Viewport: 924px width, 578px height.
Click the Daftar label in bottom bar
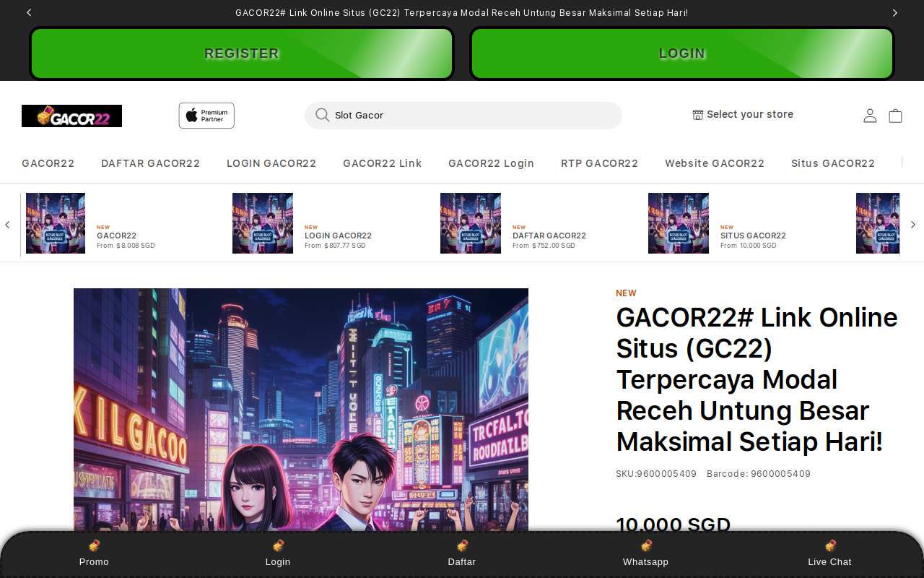[x=462, y=561]
